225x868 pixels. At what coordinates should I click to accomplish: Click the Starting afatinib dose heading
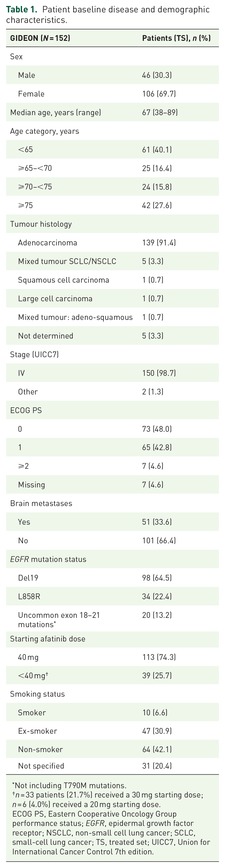pos(48,639)
